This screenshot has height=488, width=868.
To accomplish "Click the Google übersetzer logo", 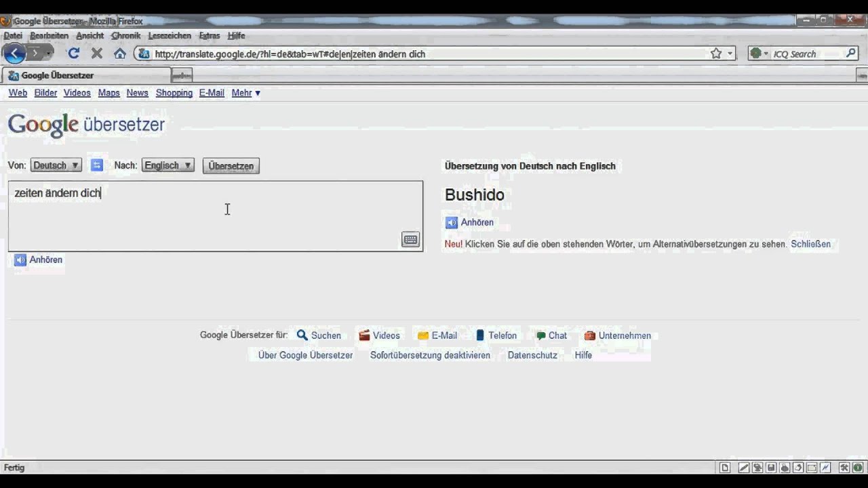I will coord(86,125).
